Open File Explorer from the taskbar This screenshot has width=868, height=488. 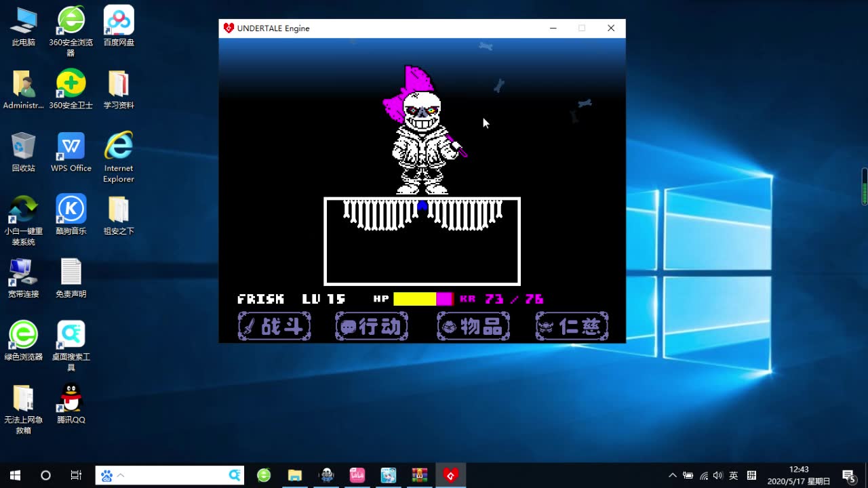coord(294,475)
